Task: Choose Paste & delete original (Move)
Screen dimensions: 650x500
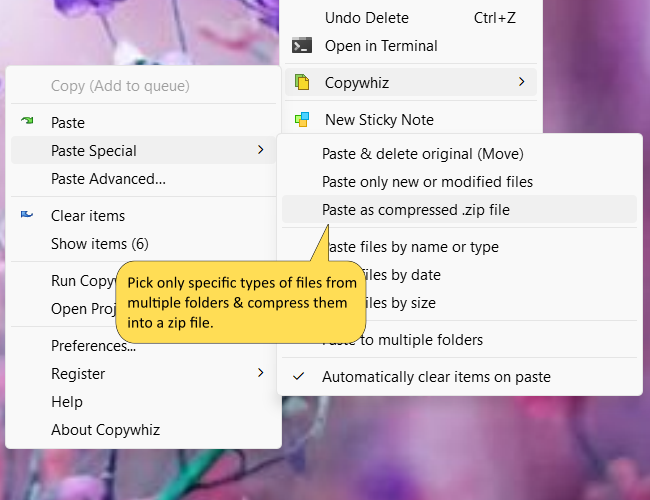Action: click(x=422, y=154)
